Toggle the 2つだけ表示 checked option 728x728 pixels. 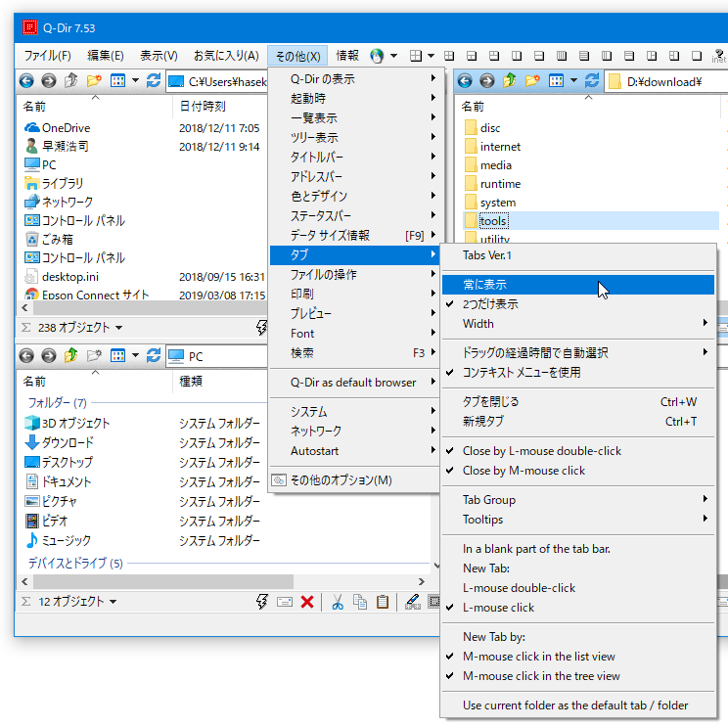(x=578, y=304)
